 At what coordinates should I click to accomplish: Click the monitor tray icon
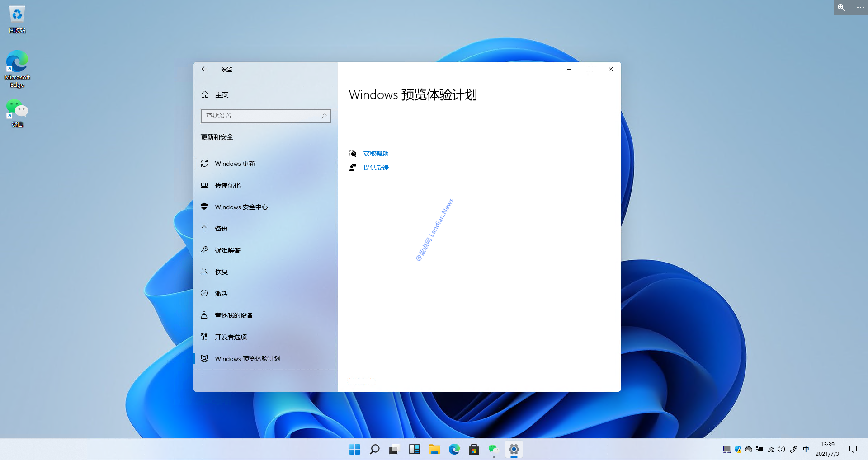727,449
